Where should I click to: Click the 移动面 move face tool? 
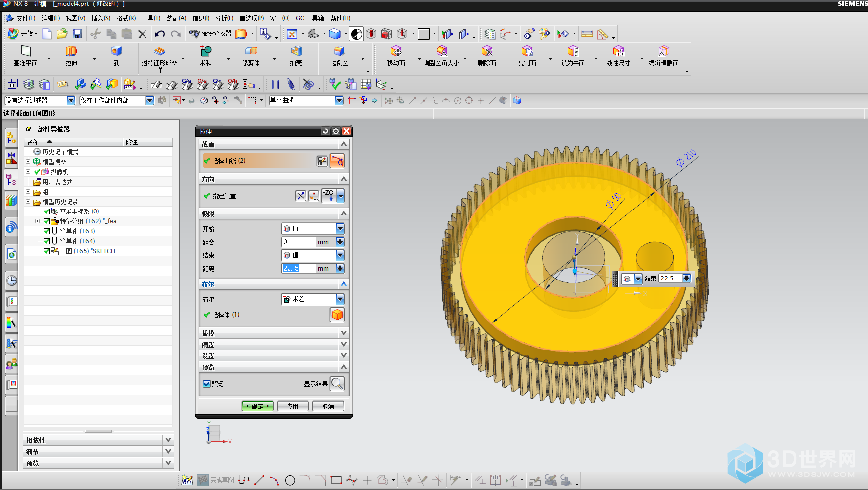pyautogui.click(x=396, y=56)
